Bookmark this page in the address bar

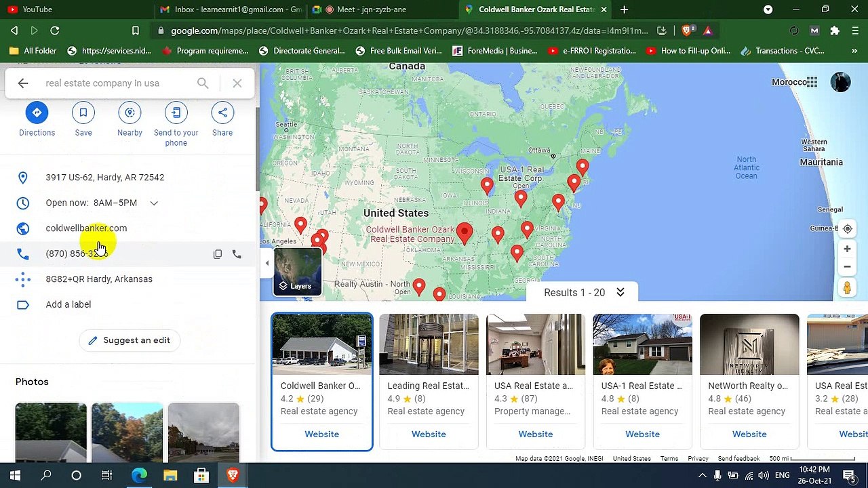click(136, 30)
